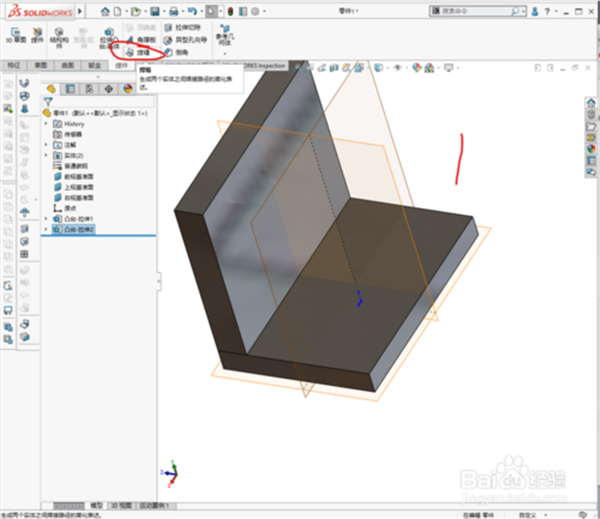The image size is (600, 519).
Task: Expand the Annotations (注解) folder
Action: point(46,145)
